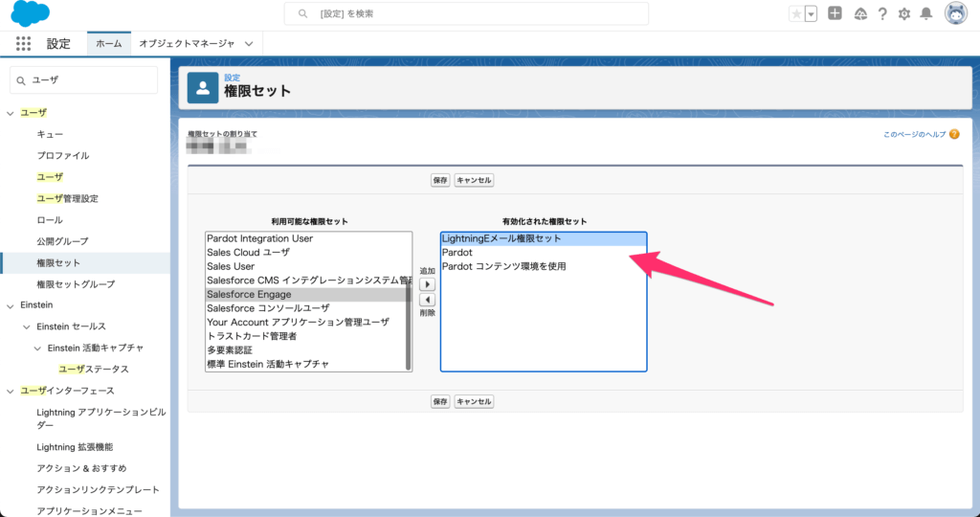
Task: Select Salesforce コンソールユーザ in available list
Action: coord(306,308)
